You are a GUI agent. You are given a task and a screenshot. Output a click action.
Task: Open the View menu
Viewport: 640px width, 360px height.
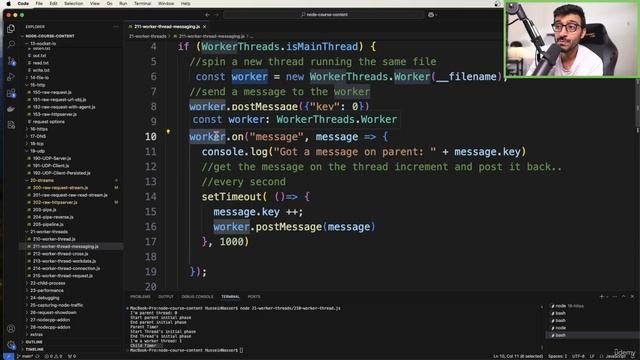(95, 3)
